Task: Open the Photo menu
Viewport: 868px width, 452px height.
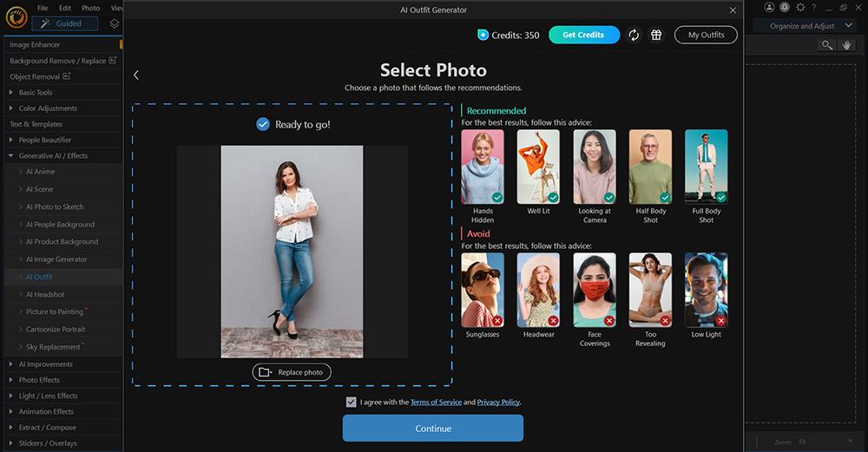Action: [91, 8]
